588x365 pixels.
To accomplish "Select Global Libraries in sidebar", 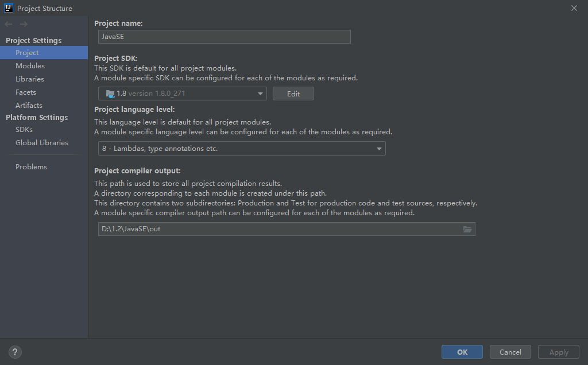I will pos(42,143).
